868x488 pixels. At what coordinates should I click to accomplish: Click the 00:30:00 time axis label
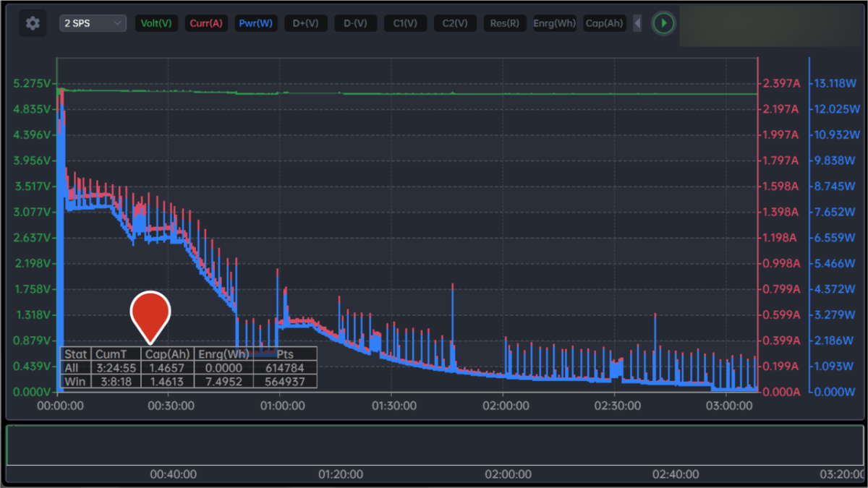pyautogui.click(x=171, y=406)
